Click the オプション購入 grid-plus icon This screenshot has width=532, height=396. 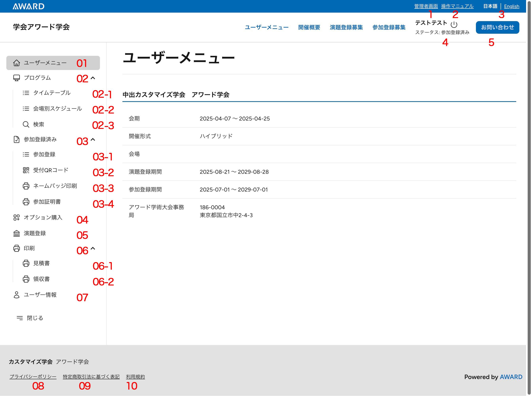[x=16, y=217]
